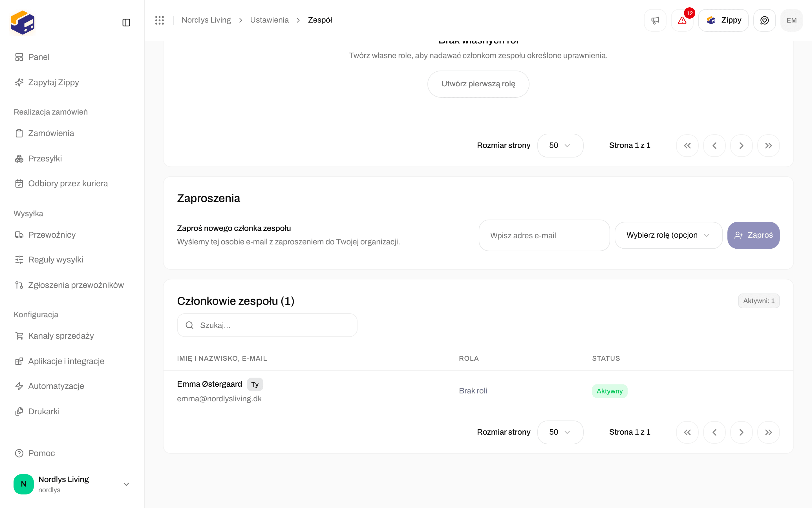Click the Emma Østergaard member row name

click(209, 384)
